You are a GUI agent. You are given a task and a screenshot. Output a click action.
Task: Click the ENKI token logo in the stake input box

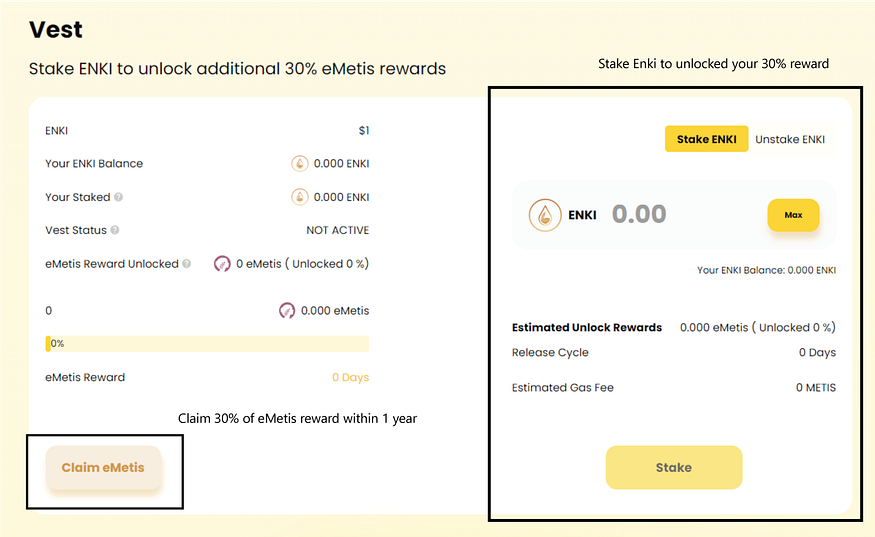pyautogui.click(x=545, y=215)
